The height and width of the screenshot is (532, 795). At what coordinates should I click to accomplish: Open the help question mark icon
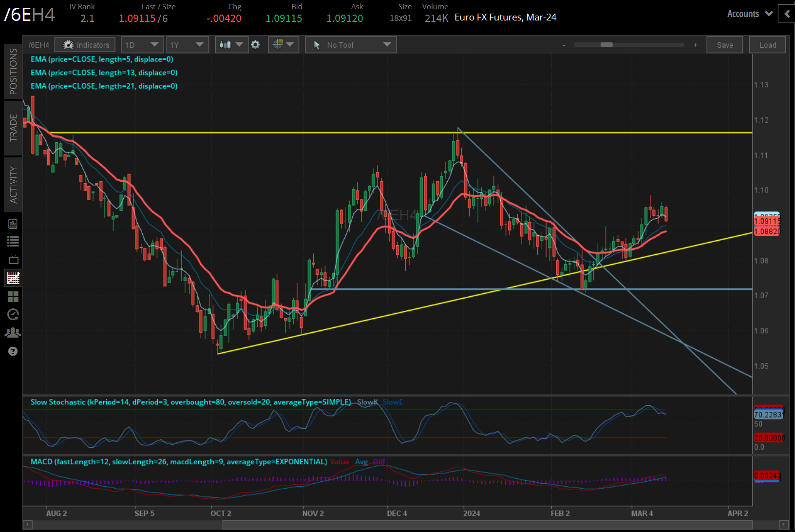point(13,351)
